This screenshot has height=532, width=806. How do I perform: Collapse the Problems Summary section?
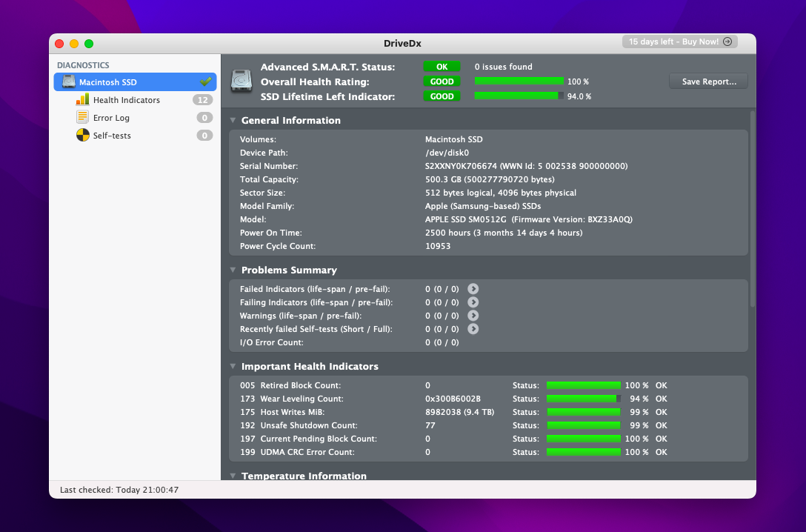(233, 270)
